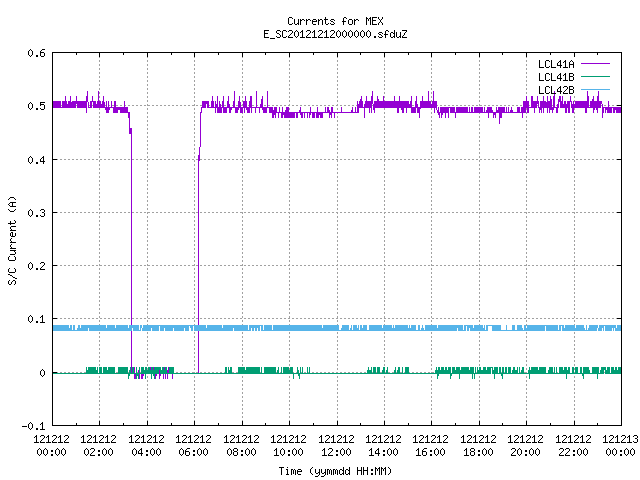Screen dimensions: 640x480
Task: Click the blue LCL42B legend line sample
Action: 595,89
